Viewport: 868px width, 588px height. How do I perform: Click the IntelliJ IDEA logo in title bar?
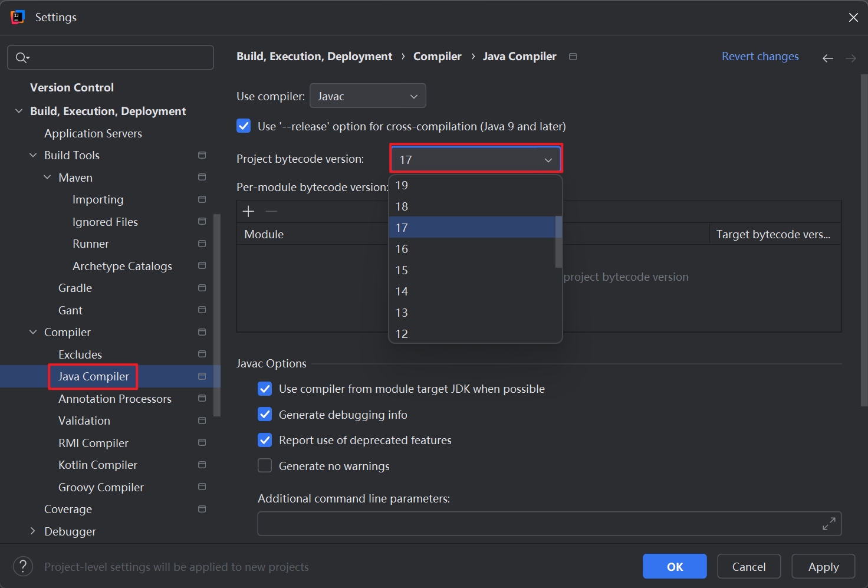pos(18,17)
